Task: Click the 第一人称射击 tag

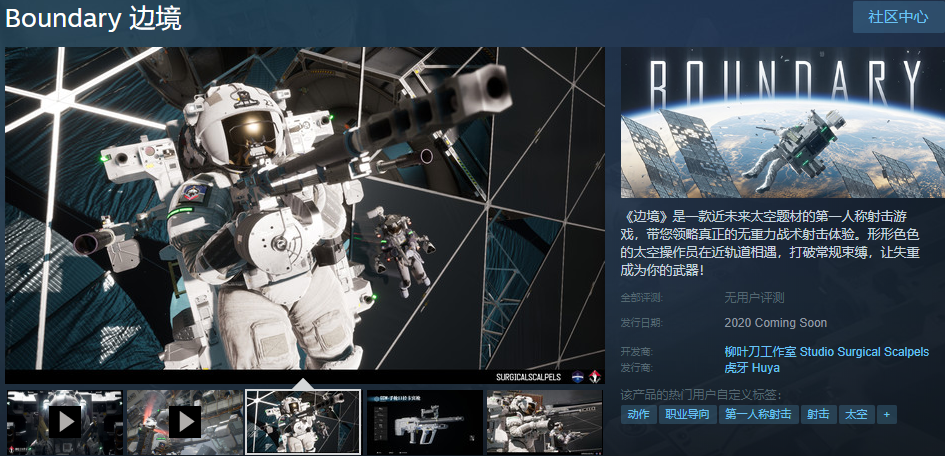Action: click(x=758, y=414)
